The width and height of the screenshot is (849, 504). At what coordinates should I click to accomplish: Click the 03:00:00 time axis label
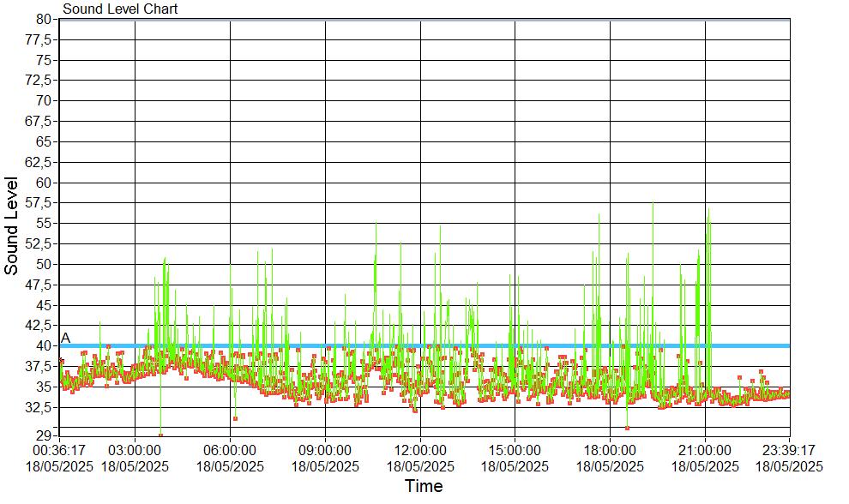[x=135, y=450]
